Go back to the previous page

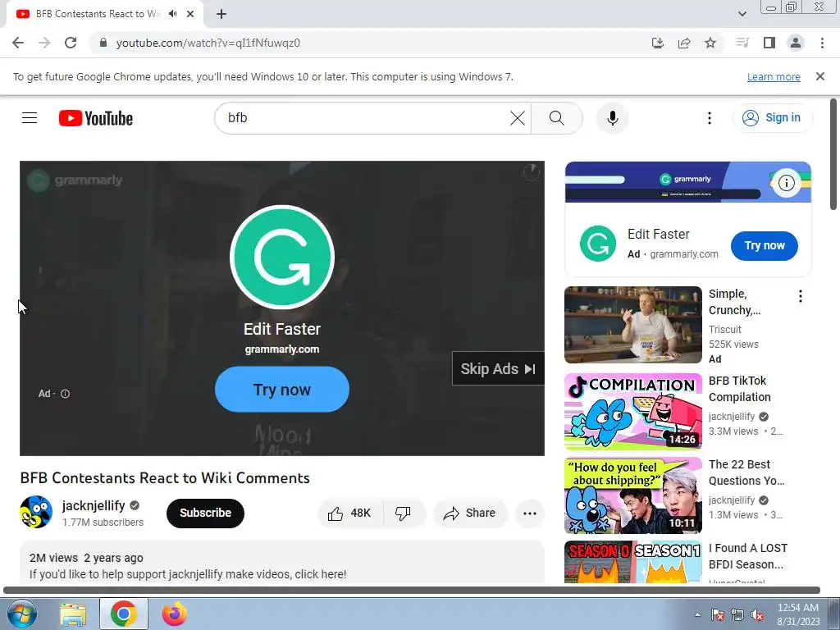pos(18,43)
